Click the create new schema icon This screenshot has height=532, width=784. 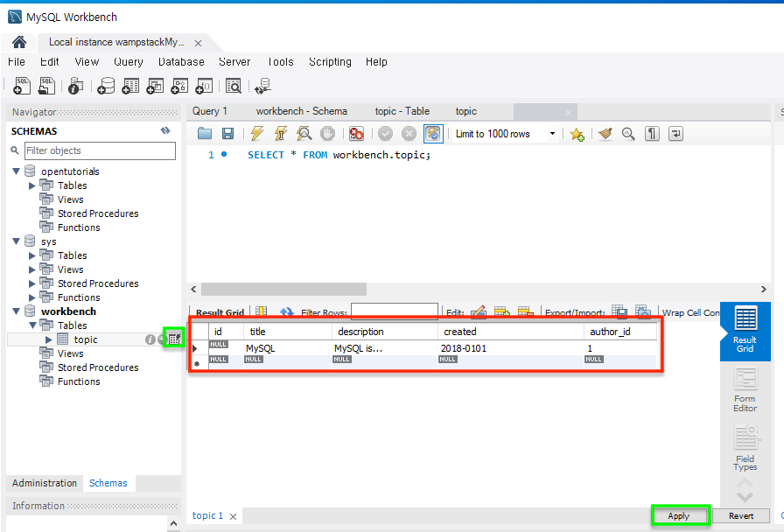click(x=106, y=86)
